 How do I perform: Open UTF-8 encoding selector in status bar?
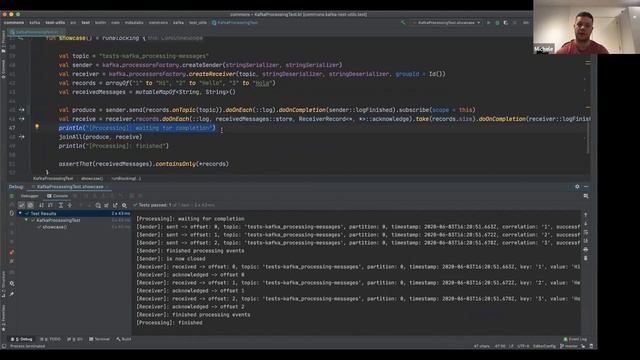(523, 346)
